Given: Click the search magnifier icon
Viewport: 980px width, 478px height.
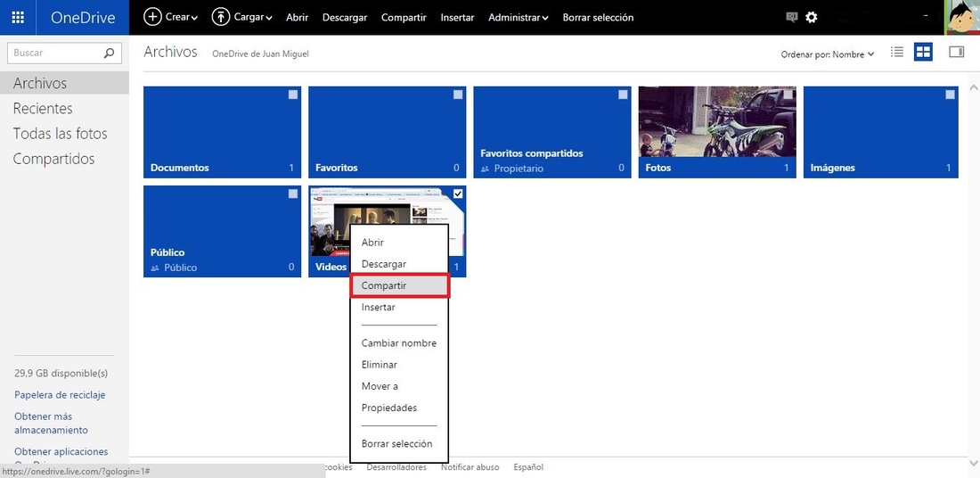Looking at the screenshot, I should coord(110,54).
